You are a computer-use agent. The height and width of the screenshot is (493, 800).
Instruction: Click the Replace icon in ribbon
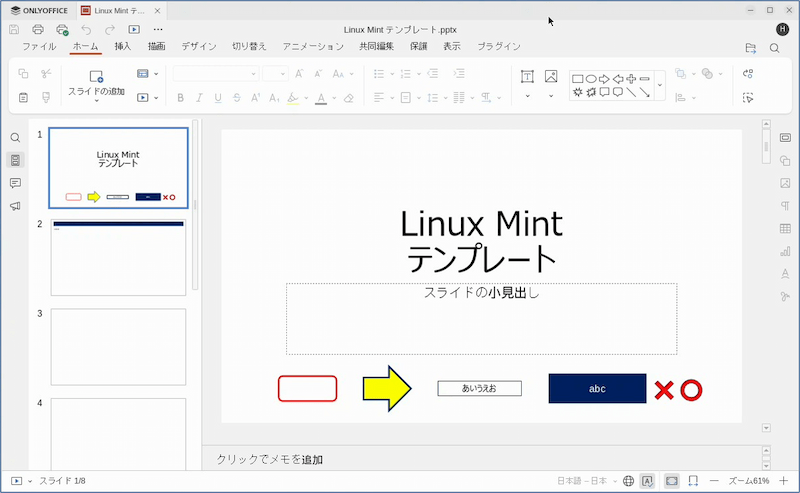(x=748, y=73)
